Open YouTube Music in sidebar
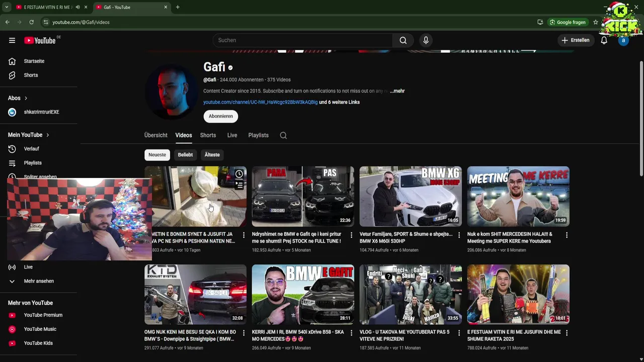644x362 pixels. point(39,329)
